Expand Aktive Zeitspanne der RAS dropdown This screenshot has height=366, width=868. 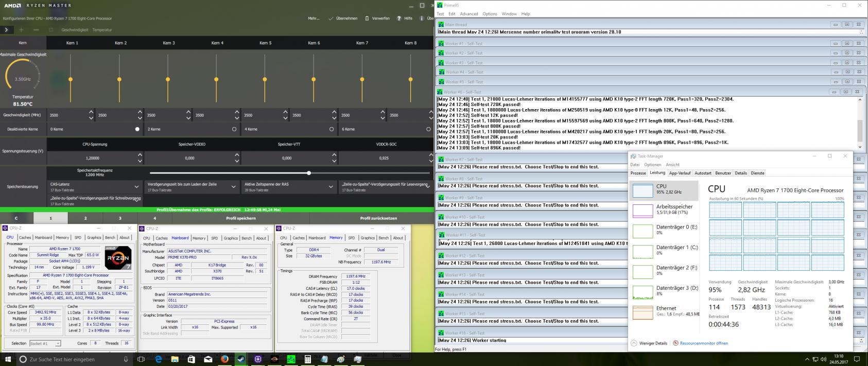[331, 186]
